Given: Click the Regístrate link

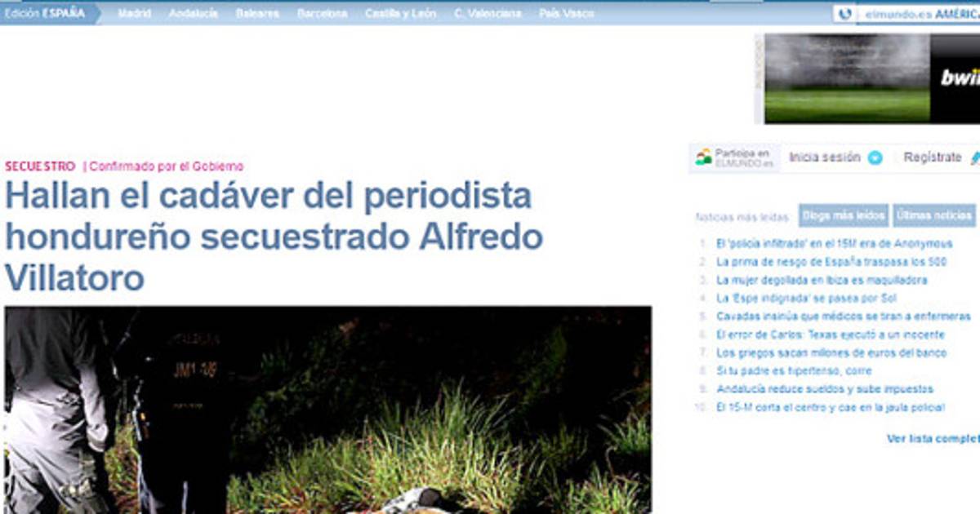Looking at the screenshot, I should 932,157.
